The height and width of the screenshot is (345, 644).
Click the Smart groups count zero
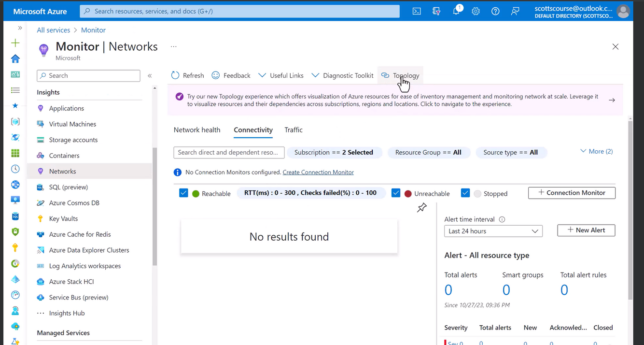[506, 290]
